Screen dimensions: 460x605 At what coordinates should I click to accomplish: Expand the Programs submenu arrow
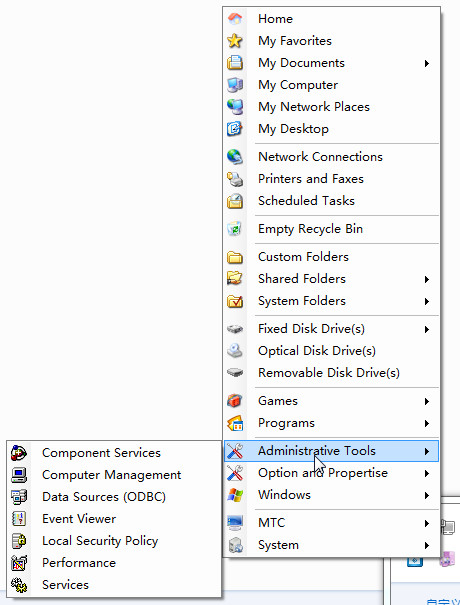[427, 423]
